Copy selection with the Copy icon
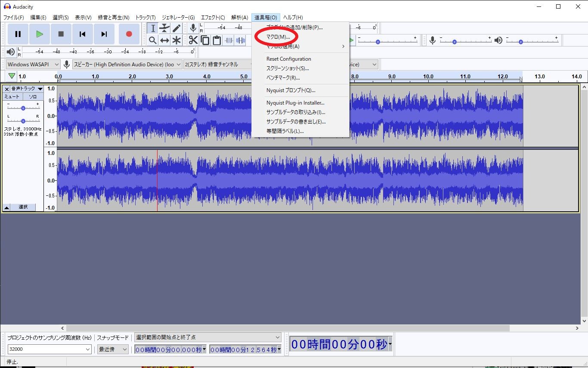 (205, 40)
